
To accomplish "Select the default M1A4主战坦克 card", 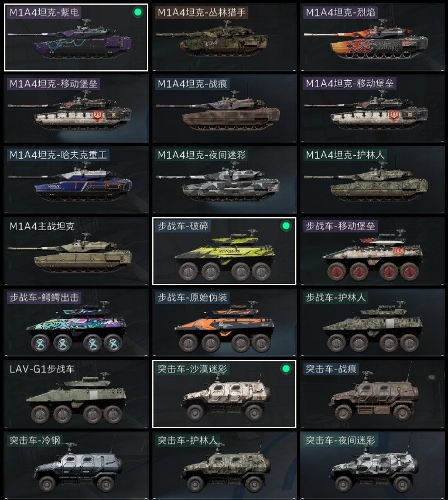I will [76, 251].
